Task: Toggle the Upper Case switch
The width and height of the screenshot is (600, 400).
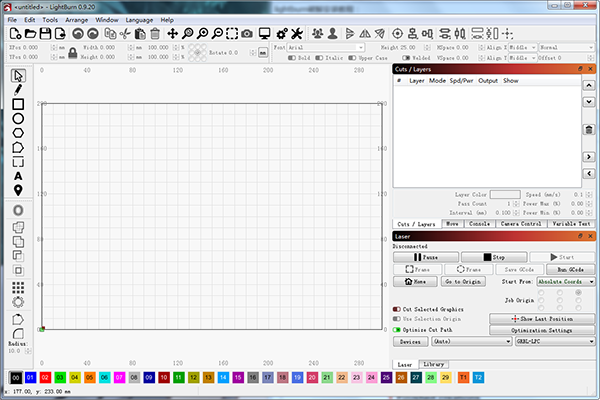Action: point(352,58)
